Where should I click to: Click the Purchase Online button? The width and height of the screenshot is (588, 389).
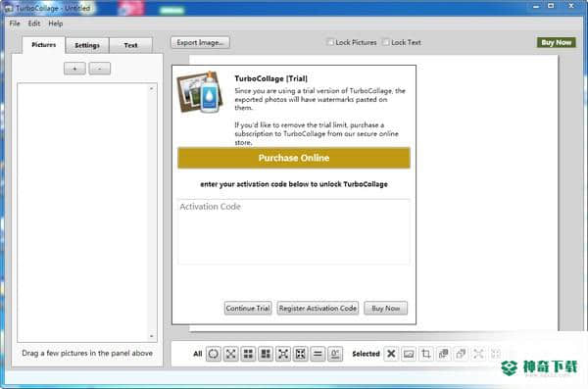pyautogui.click(x=294, y=158)
